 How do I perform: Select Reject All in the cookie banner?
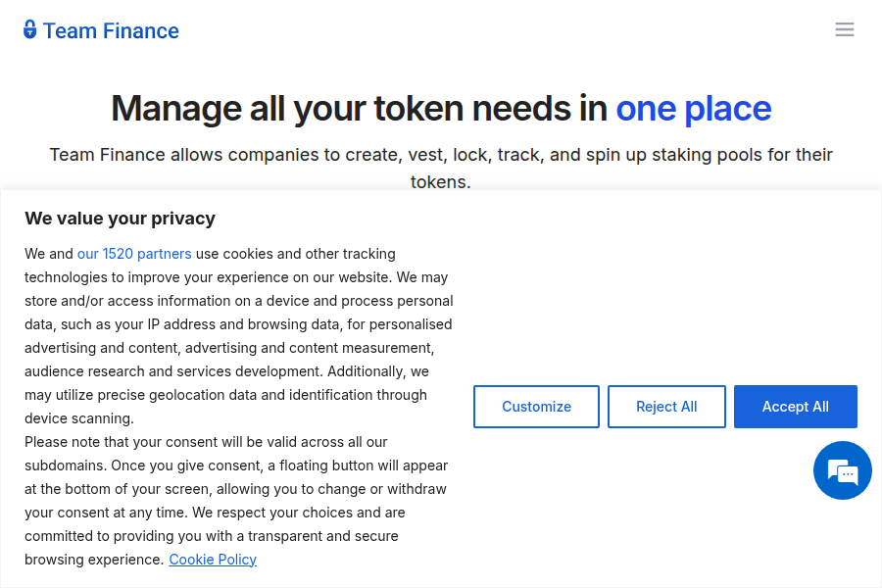tap(666, 406)
